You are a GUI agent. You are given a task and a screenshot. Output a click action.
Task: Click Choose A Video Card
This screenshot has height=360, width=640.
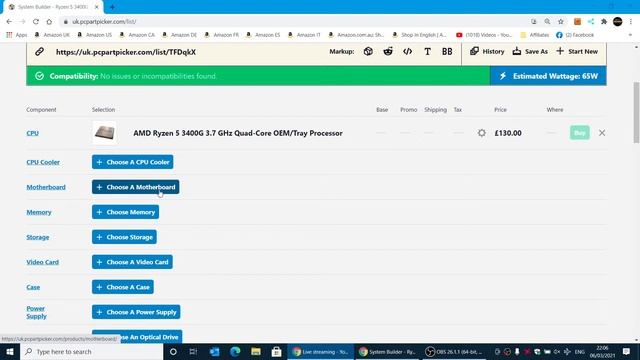tap(132, 262)
